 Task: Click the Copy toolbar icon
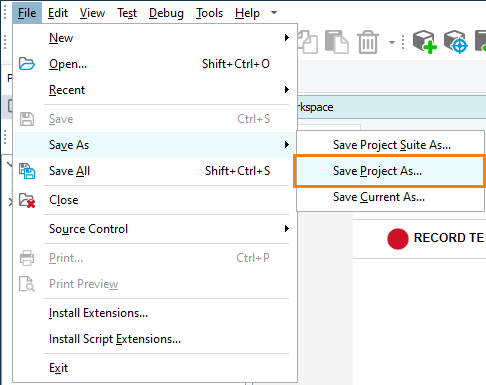308,42
